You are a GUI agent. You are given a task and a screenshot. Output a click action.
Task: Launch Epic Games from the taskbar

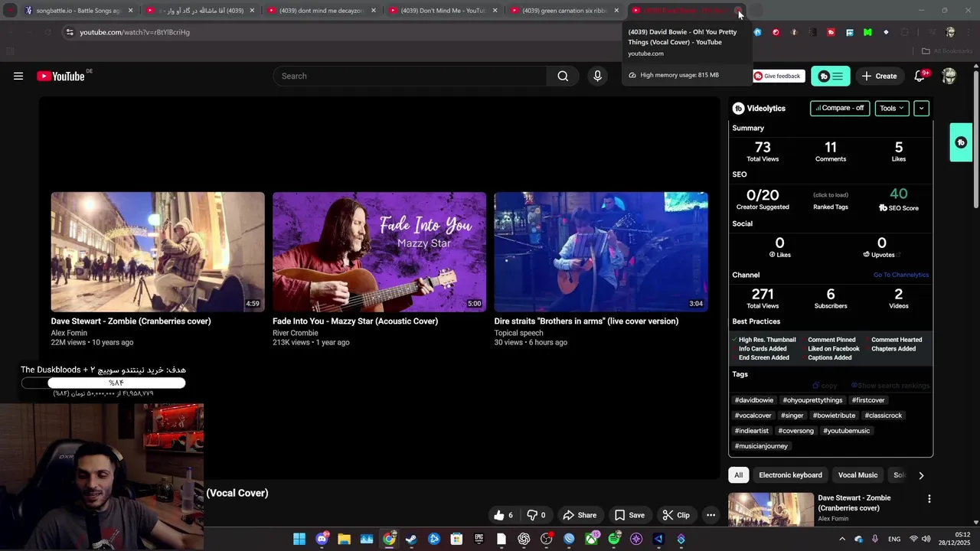tap(479, 539)
